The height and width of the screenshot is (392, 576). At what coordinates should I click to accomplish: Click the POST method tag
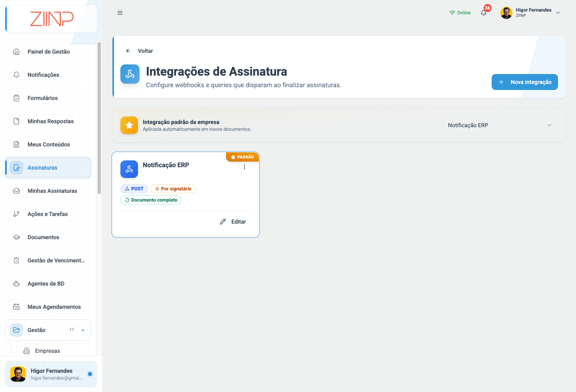[x=134, y=189]
